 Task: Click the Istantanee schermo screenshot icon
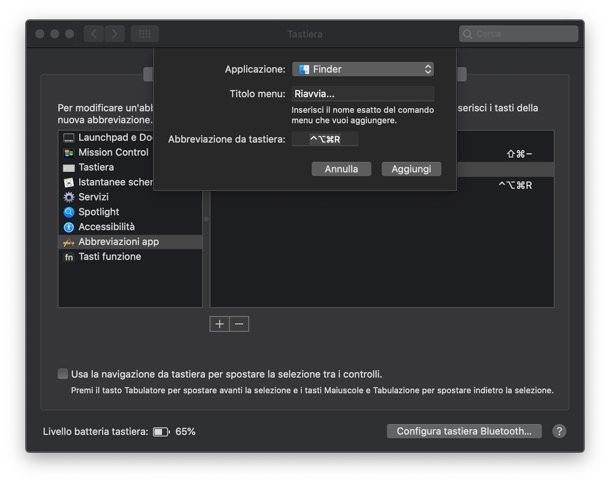pos(69,182)
